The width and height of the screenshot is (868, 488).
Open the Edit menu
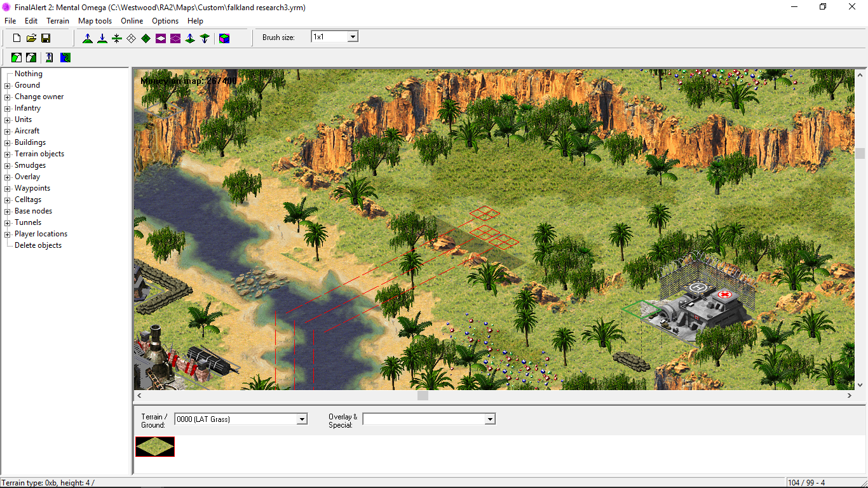tap(31, 21)
